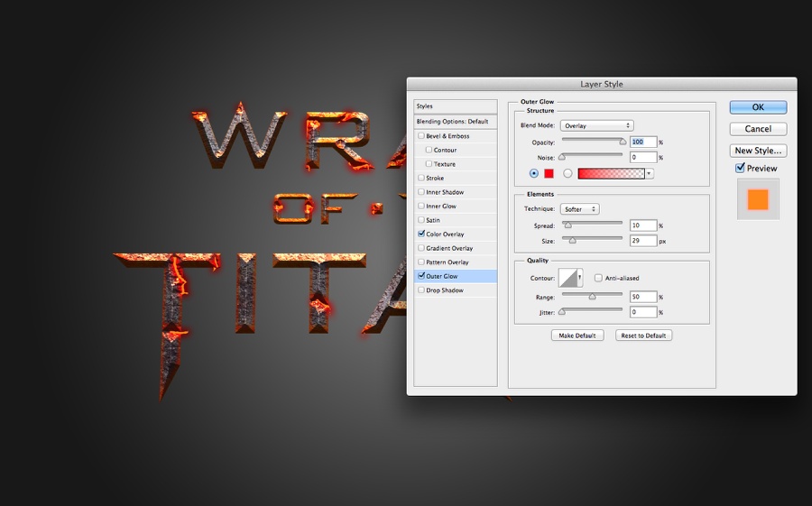The height and width of the screenshot is (506, 812).
Task: Enable the Inner Glow checkbox
Action: [x=421, y=206]
